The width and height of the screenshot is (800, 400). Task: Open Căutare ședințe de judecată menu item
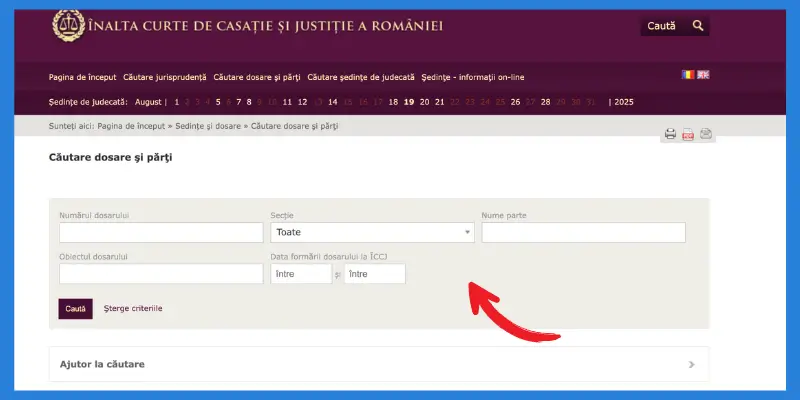[361, 78]
